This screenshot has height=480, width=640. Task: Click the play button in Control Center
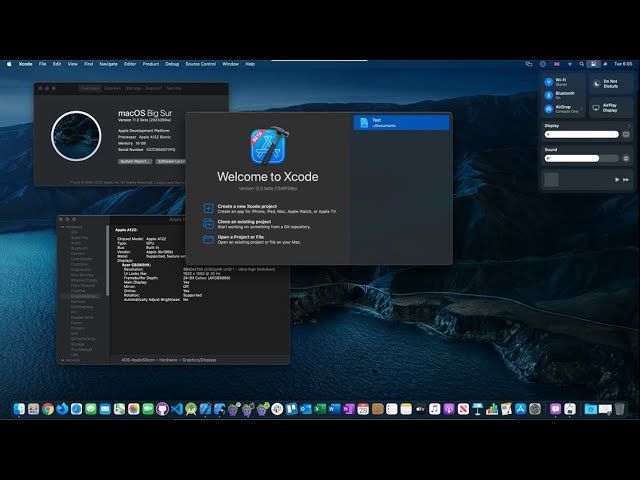point(617,180)
